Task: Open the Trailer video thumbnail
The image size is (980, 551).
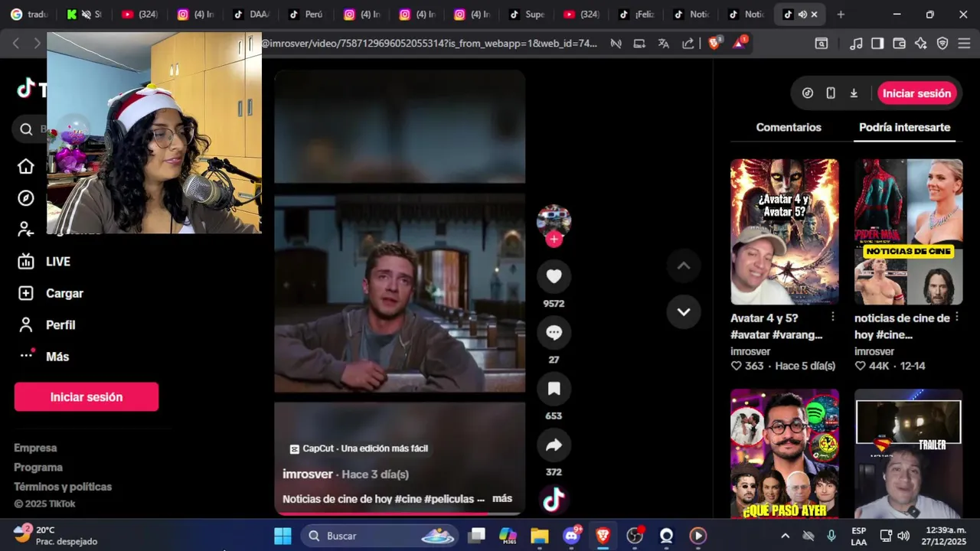Action: tap(909, 454)
